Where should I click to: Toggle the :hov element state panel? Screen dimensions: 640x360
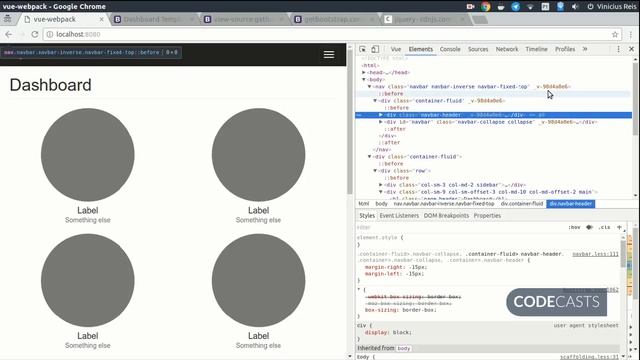click(574, 227)
